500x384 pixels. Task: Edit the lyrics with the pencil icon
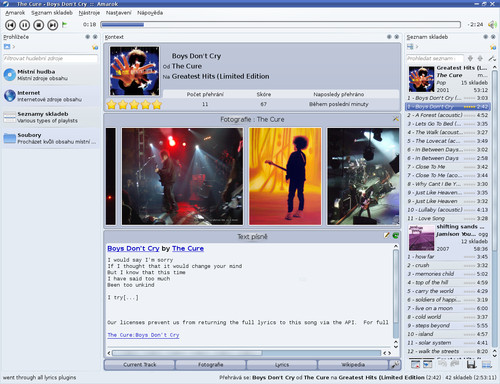tap(387, 235)
